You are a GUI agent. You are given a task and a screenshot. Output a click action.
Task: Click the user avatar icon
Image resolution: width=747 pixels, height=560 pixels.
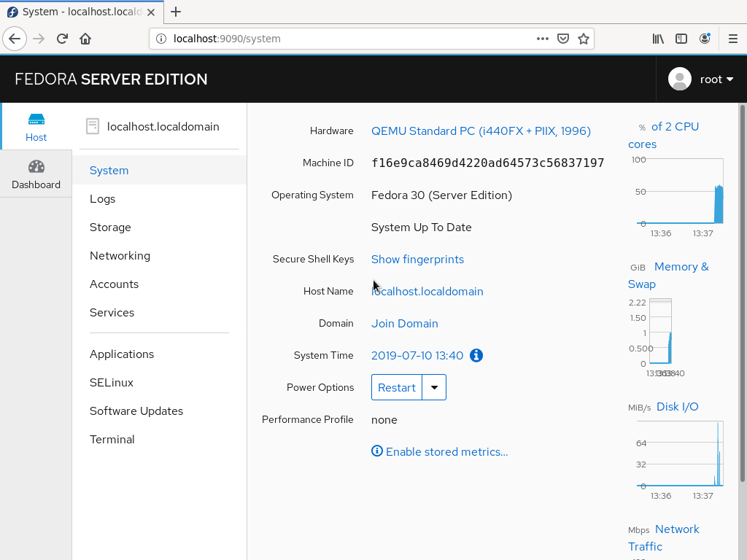coord(680,79)
